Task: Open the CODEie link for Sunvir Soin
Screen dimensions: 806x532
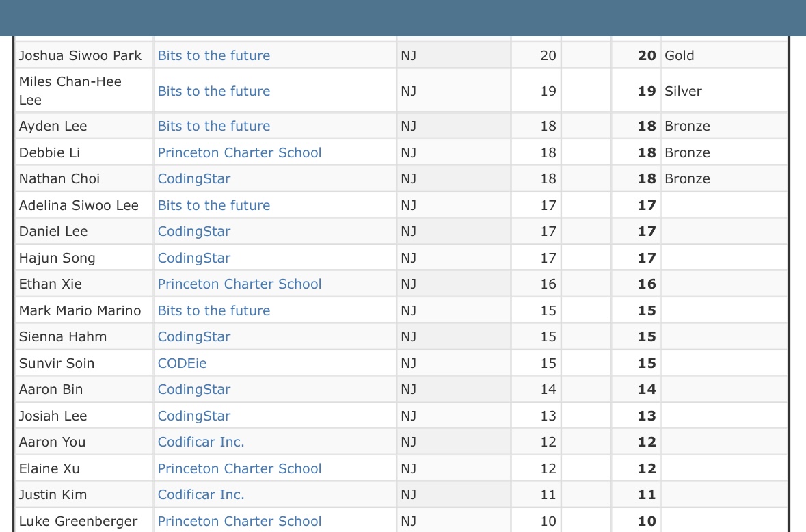Action: click(182, 363)
